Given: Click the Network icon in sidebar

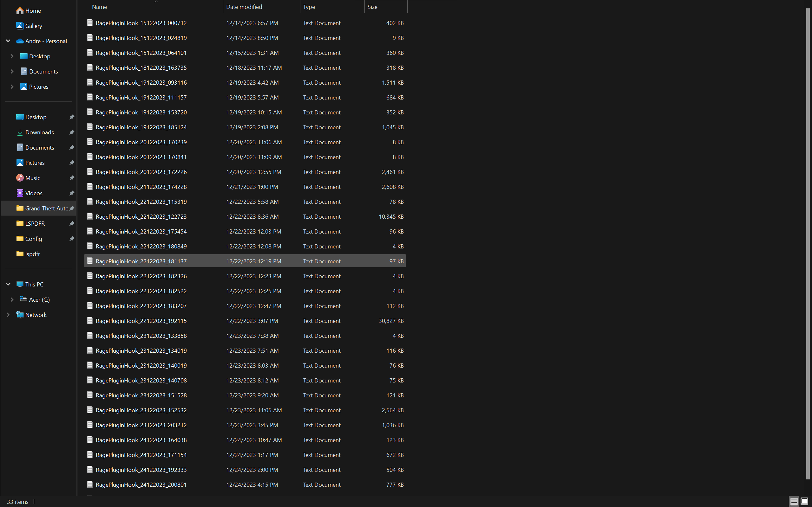Looking at the screenshot, I should coord(20,315).
